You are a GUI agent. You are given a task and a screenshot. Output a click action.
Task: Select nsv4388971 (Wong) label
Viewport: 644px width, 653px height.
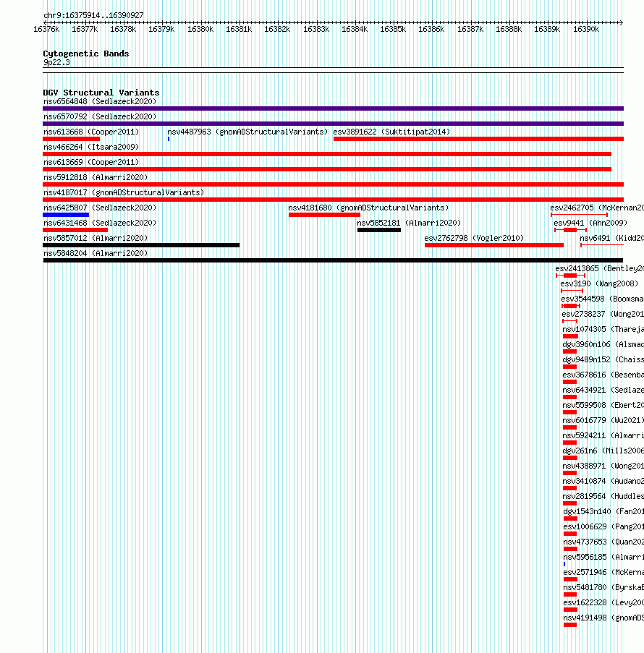click(x=603, y=466)
